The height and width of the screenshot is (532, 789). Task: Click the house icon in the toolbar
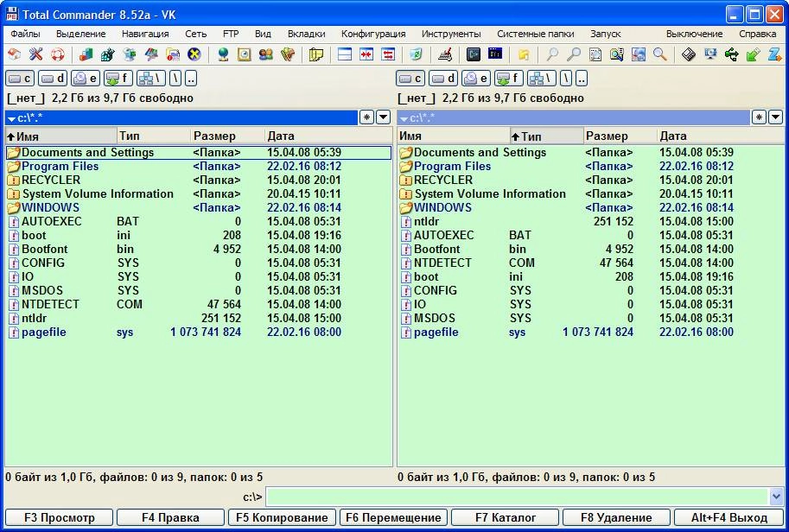[14, 54]
